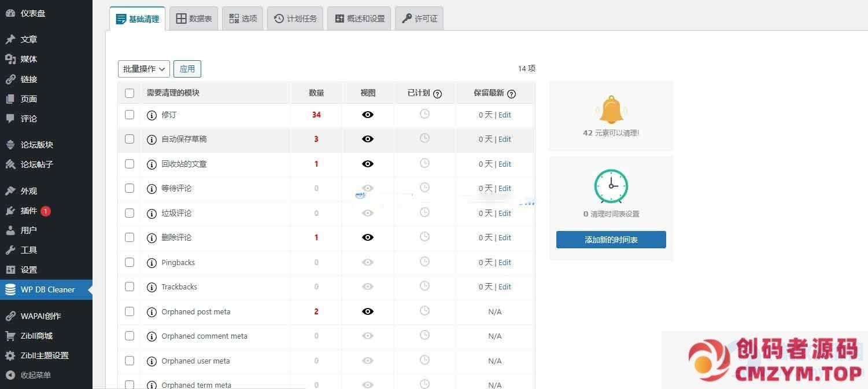Check the 修订 row checkbox
Image resolution: width=868 pixels, height=389 pixels.
pyautogui.click(x=130, y=115)
